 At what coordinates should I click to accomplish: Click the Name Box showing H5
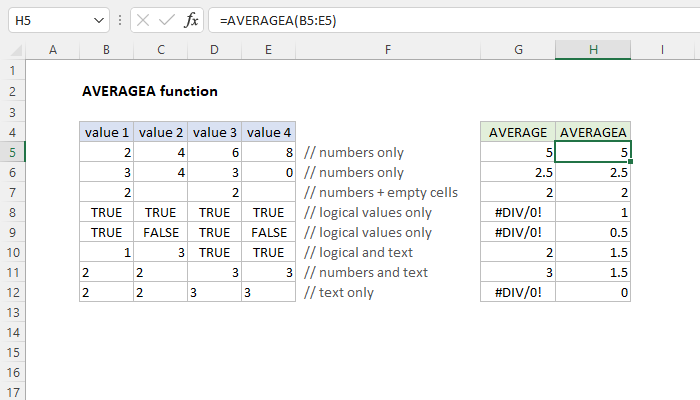click(x=58, y=21)
